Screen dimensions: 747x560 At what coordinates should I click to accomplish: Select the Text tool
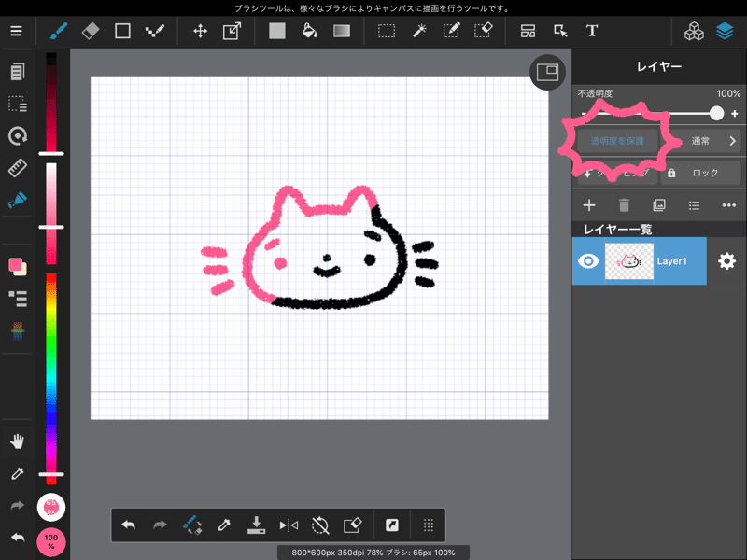pyautogui.click(x=591, y=31)
